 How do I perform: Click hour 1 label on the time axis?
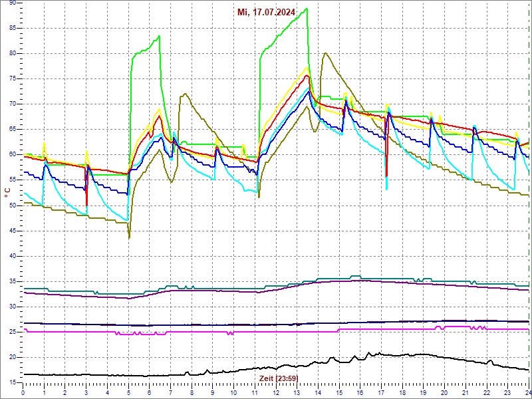(44, 393)
